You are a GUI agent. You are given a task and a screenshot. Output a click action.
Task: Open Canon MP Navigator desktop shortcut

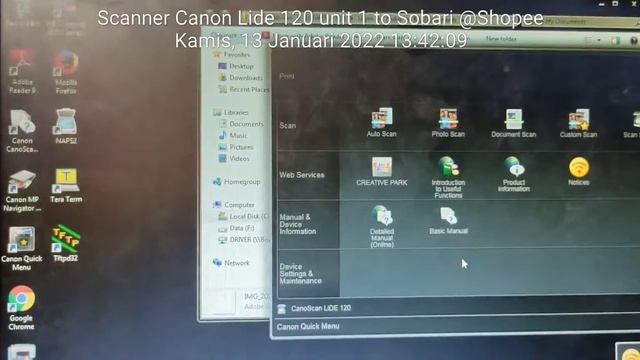pos(22,191)
